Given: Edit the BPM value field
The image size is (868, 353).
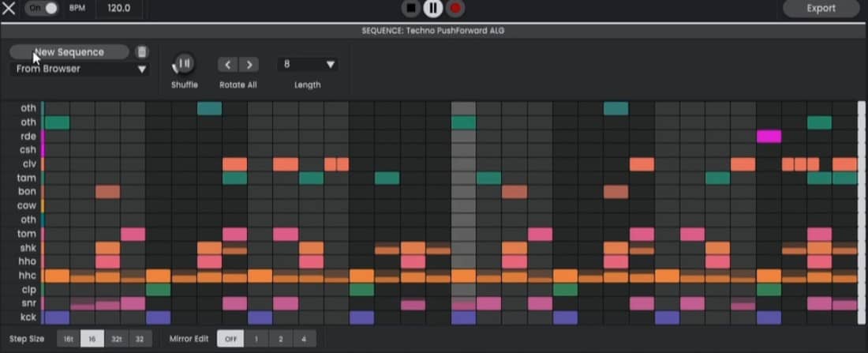Looking at the screenshot, I should point(118,8).
